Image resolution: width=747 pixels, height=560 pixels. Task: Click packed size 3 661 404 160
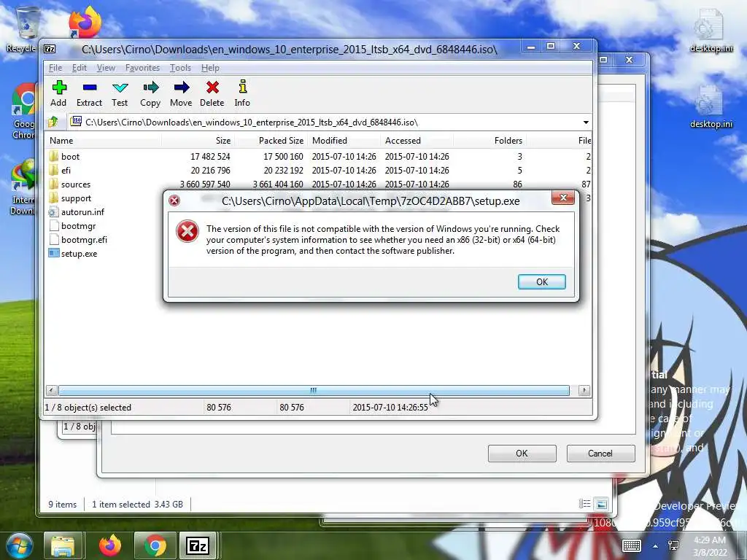[278, 184]
